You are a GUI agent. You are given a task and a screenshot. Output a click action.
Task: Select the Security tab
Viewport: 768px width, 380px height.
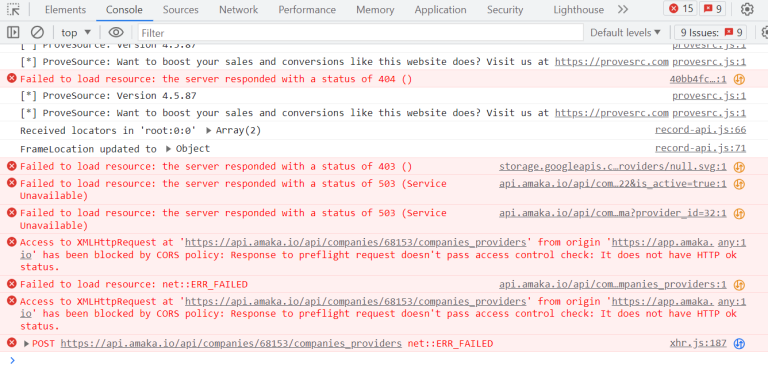click(x=505, y=10)
